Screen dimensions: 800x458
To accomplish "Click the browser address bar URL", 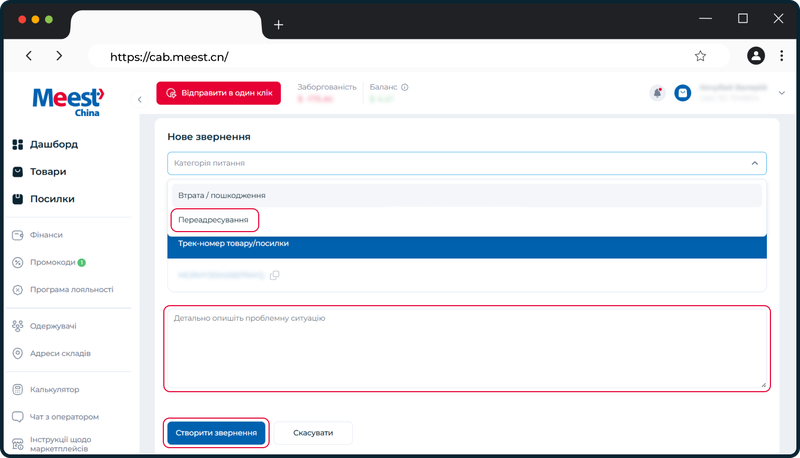I will pos(169,57).
